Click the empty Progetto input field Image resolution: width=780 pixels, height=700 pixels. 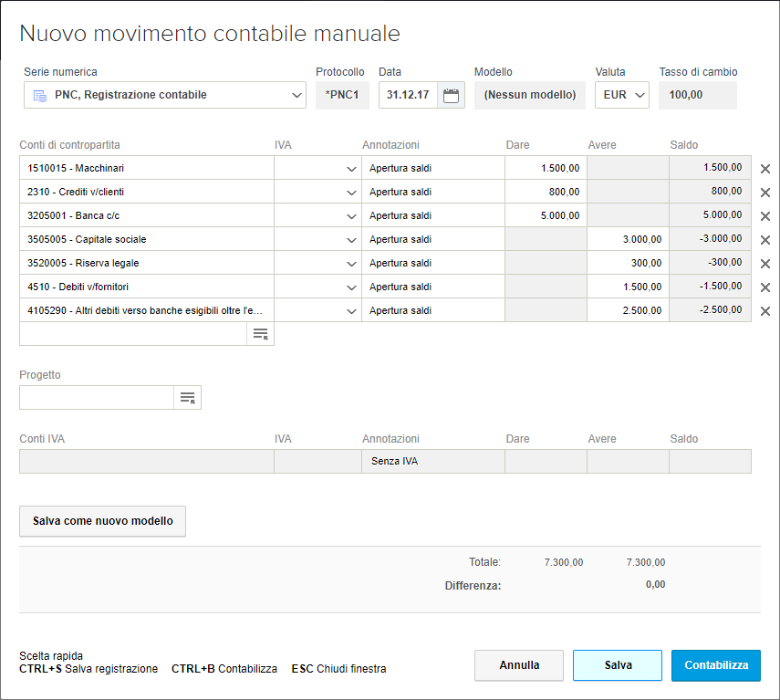[97, 398]
